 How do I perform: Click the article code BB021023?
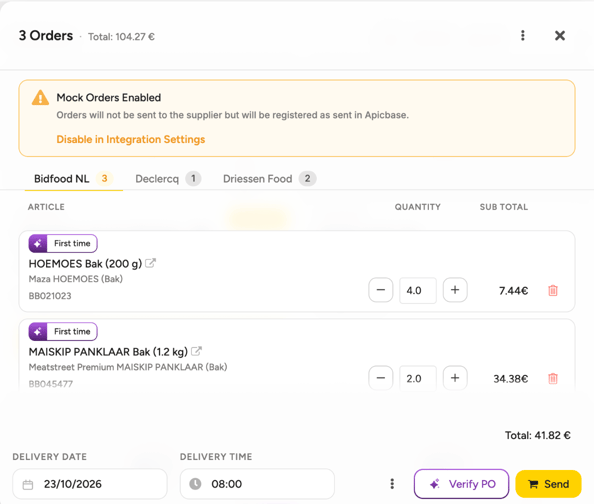(x=50, y=296)
